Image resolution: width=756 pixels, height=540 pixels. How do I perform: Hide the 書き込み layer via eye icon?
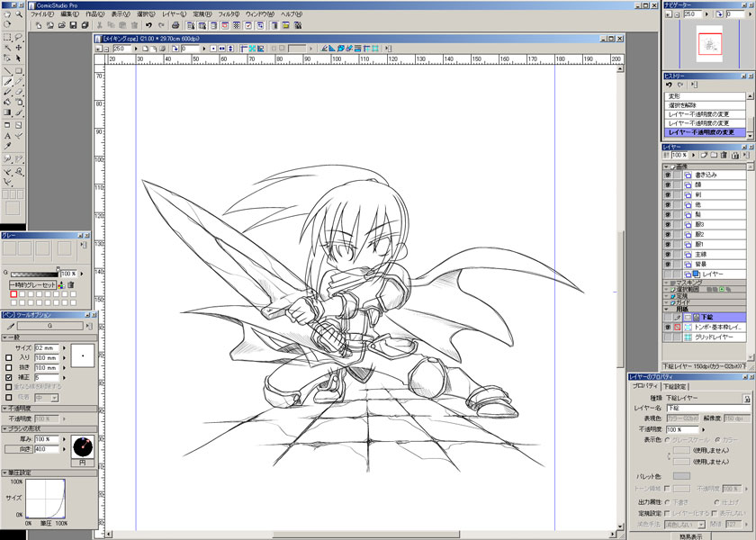668,175
